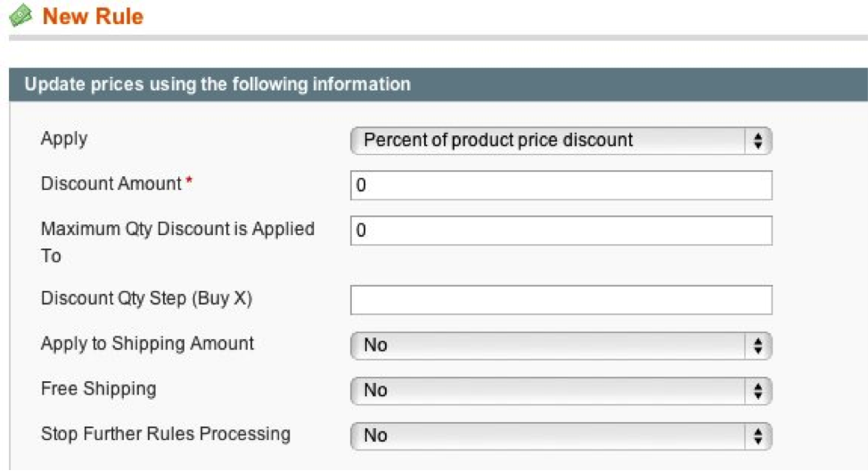The image size is (868, 471).
Task: Open the Apply to Shipping Amount dropdown
Action: coord(561,345)
